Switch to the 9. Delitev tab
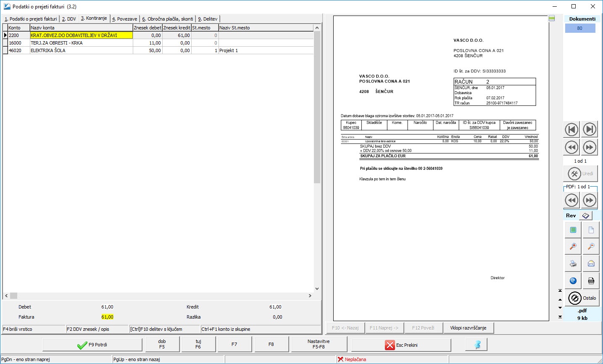This screenshot has height=364, width=603. 208,19
